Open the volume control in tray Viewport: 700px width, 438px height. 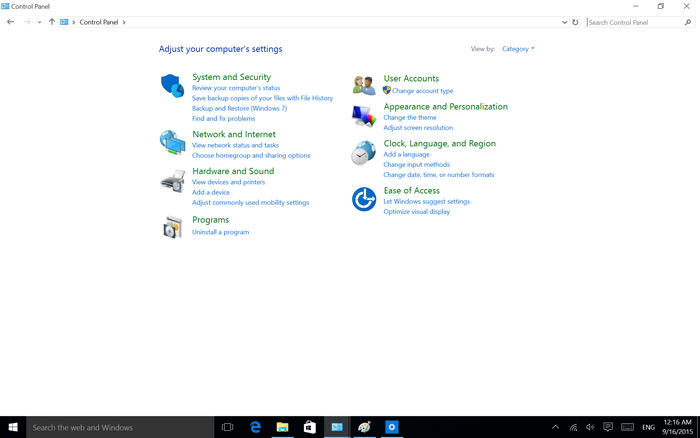(x=590, y=427)
